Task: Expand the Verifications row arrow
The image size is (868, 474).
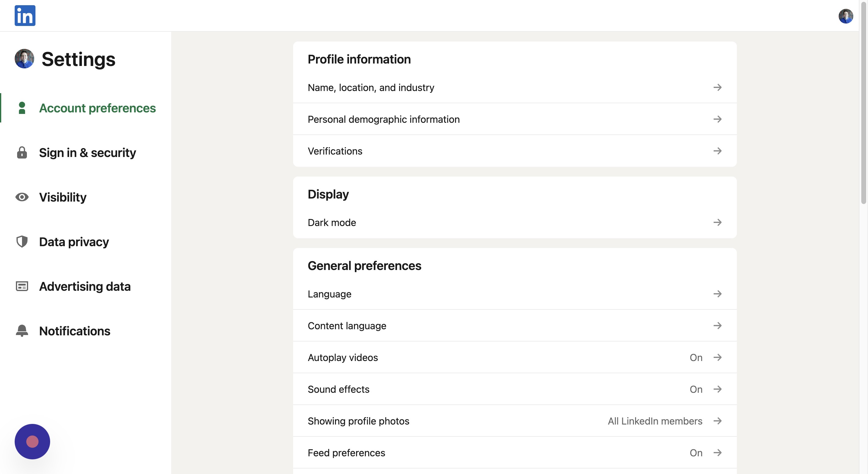Action: coord(717,151)
